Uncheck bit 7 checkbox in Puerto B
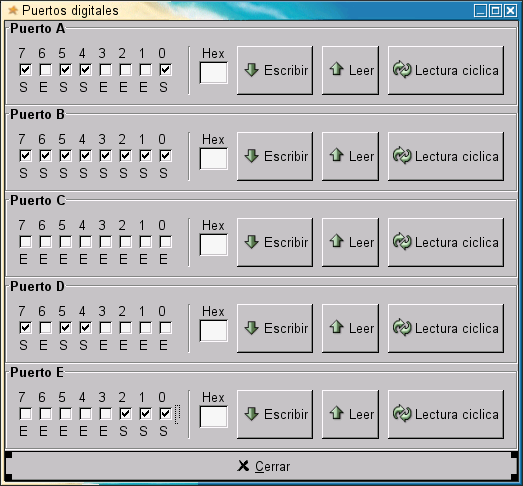This screenshot has height=486, width=523. click(25, 156)
